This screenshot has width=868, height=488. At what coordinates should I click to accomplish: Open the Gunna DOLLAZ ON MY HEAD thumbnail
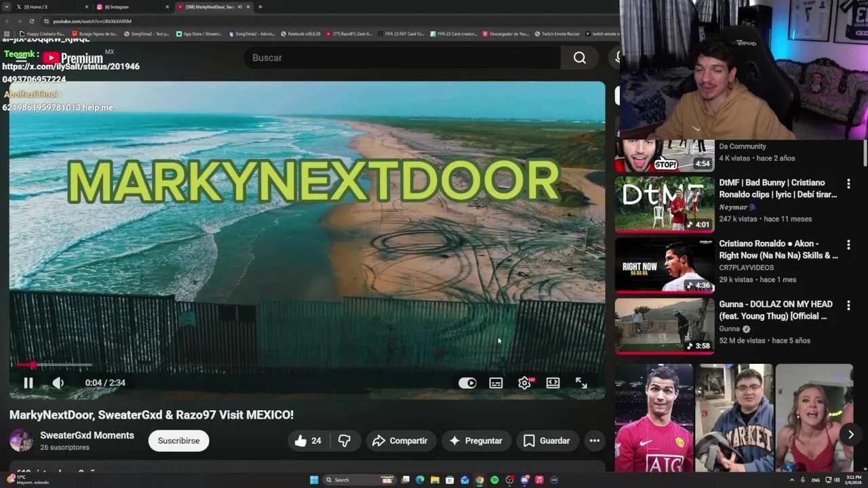tap(665, 326)
